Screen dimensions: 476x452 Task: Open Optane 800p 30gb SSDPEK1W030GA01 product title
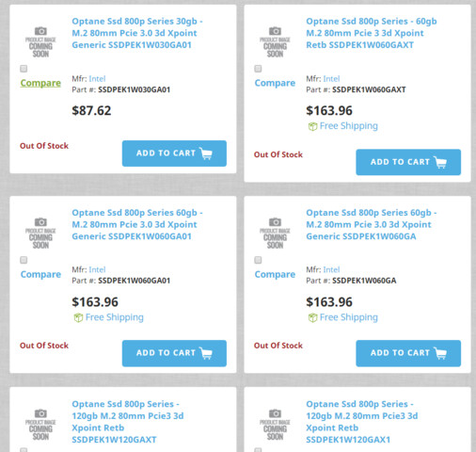click(x=137, y=33)
